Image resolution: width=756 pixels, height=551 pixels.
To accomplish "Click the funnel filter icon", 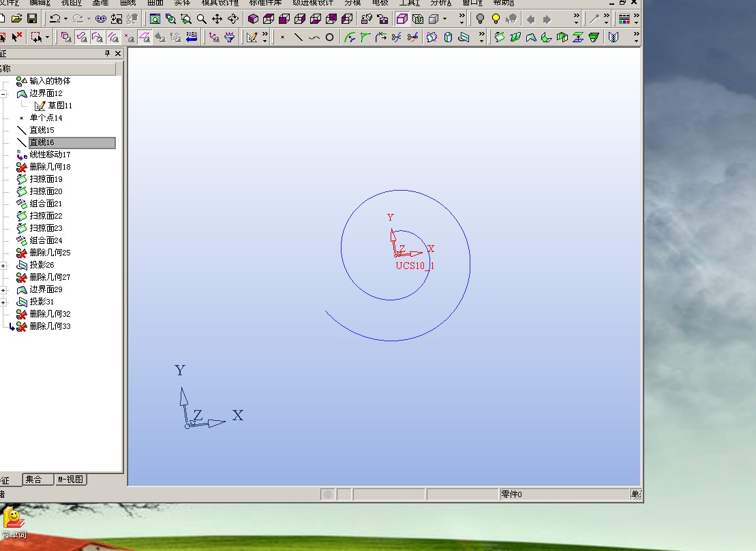I will [x=230, y=37].
